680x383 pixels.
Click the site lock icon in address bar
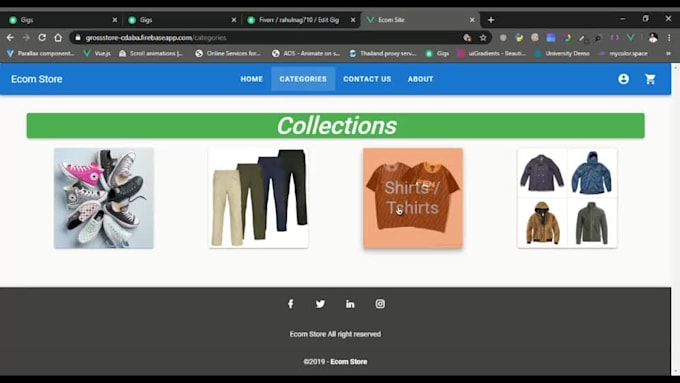tap(78, 38)
